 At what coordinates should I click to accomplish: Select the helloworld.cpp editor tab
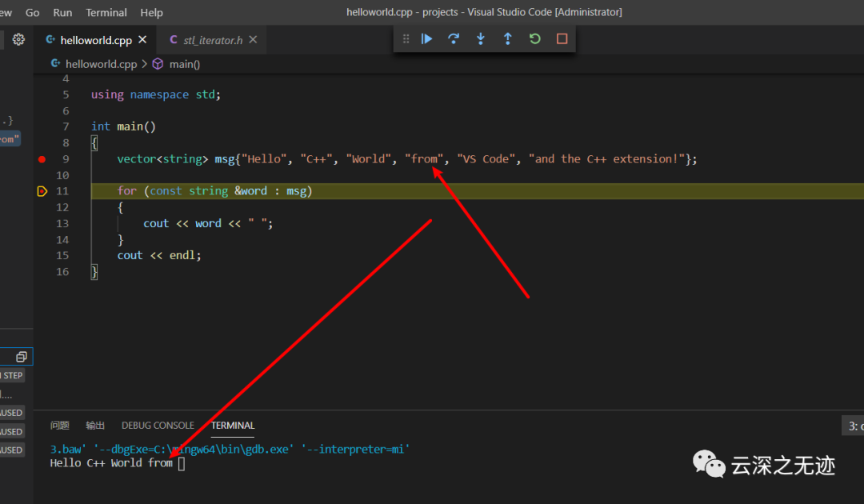96,40
